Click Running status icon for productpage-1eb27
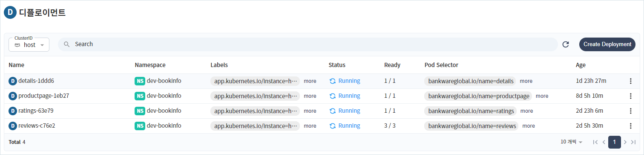 click(333, 96)
